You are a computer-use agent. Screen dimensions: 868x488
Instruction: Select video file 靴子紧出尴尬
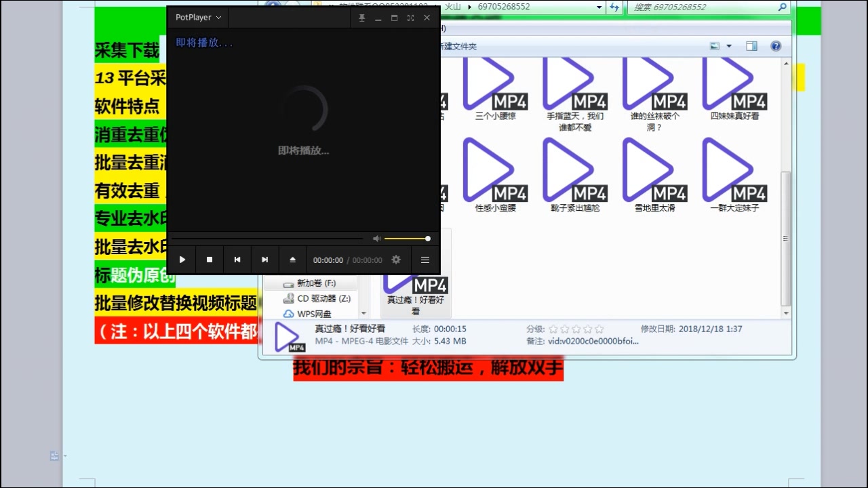[x=575, y=176]
